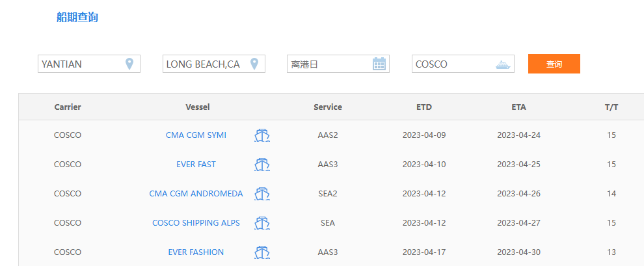Click the LONG BEACH,CA destination input
This screenshot has width=644, height=266.
click(203, 64)
